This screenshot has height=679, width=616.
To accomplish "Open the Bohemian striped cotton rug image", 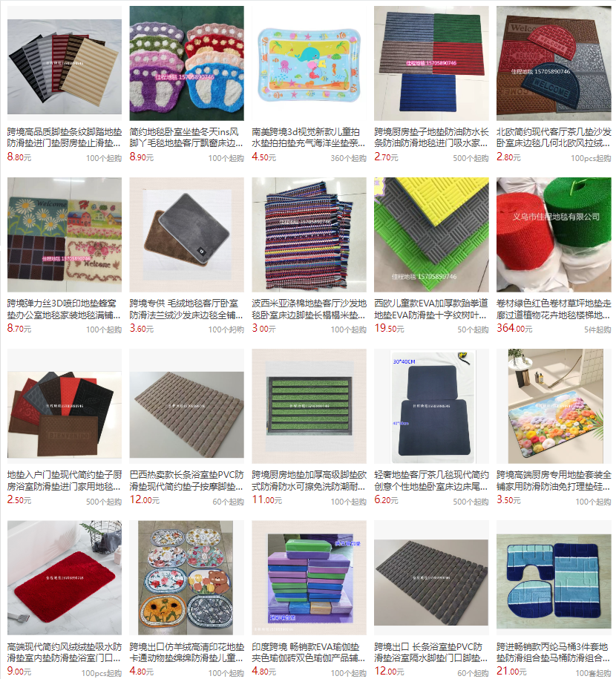I will (x=309, y=234).
